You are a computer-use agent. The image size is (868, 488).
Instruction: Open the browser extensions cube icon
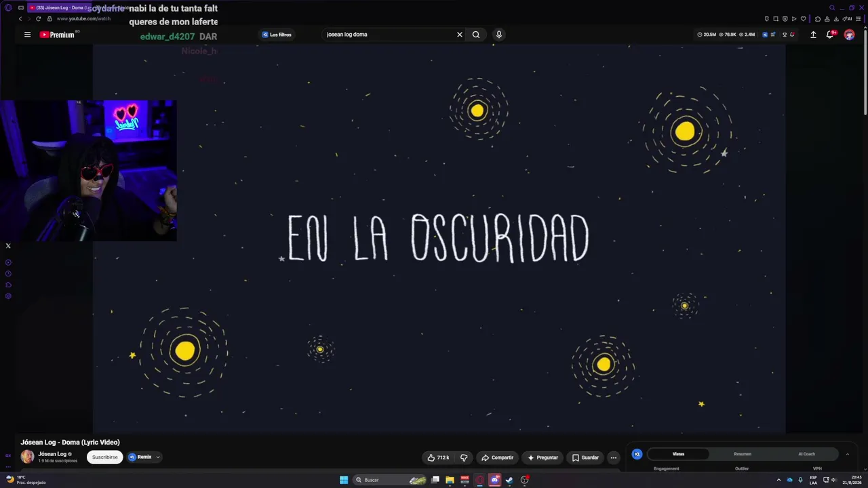click(x=818, y=18)
